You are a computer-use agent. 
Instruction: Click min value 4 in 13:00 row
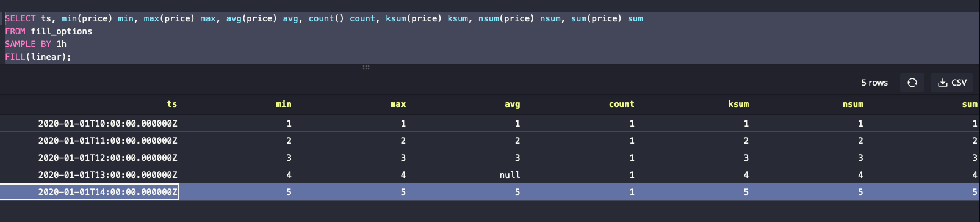289,175
